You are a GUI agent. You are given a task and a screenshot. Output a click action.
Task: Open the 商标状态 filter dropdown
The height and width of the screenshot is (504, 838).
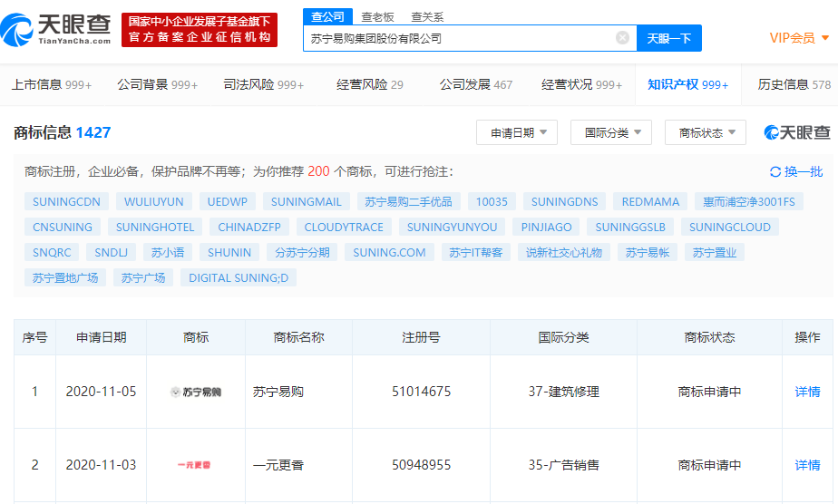pos(705,132)
